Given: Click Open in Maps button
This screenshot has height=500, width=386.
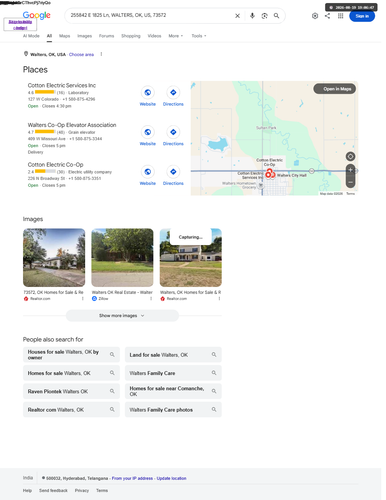Looking at the screenshot, I should click(x=335, y=89).
